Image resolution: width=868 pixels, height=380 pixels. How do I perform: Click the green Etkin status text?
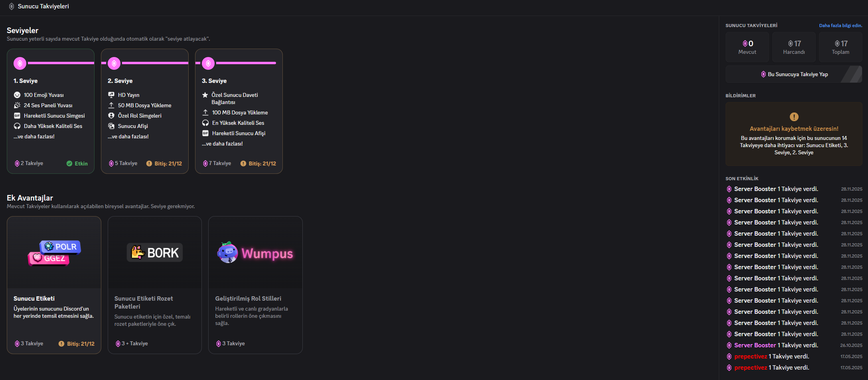[x=81, y=163]
